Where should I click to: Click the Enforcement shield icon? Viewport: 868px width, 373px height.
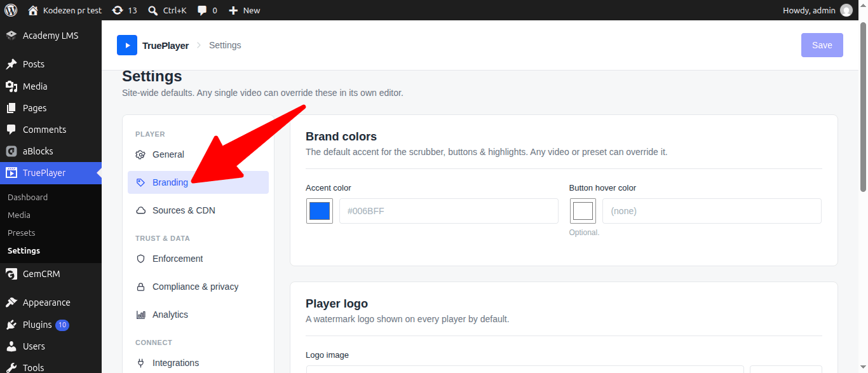pos(141,259)
